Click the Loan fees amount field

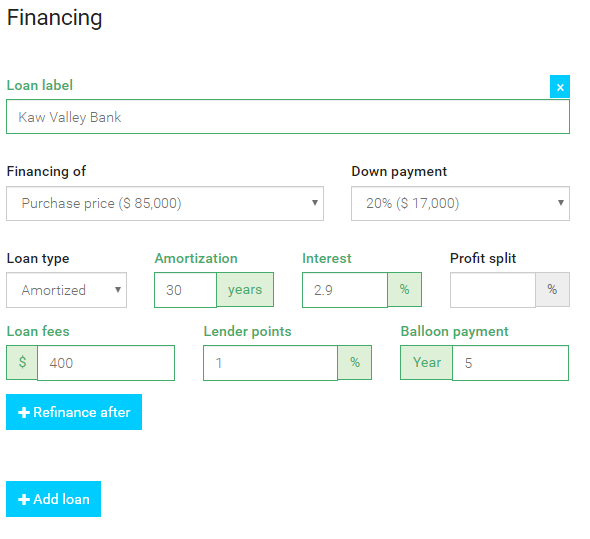(x=106, y=363)
